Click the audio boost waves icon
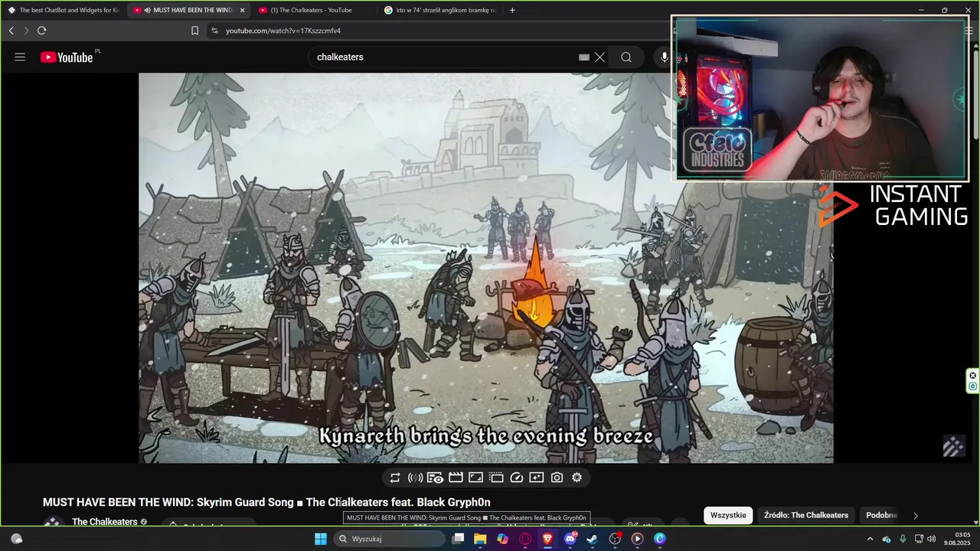 click(415, 478)
